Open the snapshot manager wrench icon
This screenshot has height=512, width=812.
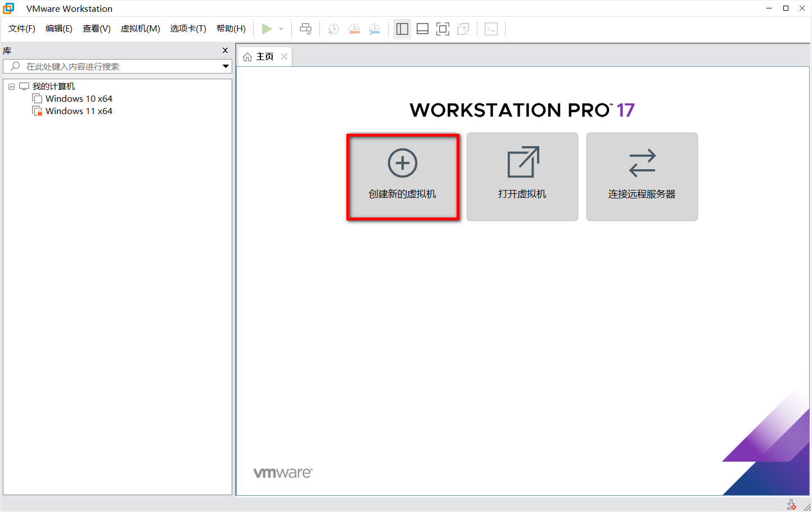click(x=374, y=29)
